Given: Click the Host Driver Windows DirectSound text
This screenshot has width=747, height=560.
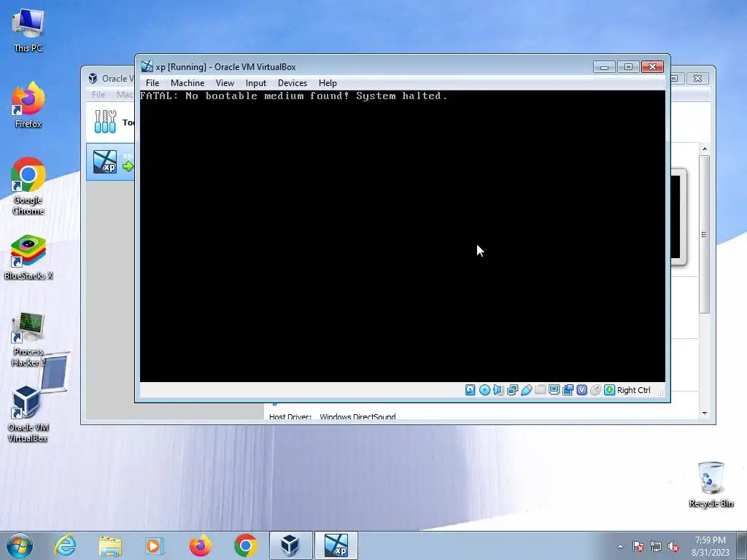Looking at the screenshot, I should tap(333, 416).
